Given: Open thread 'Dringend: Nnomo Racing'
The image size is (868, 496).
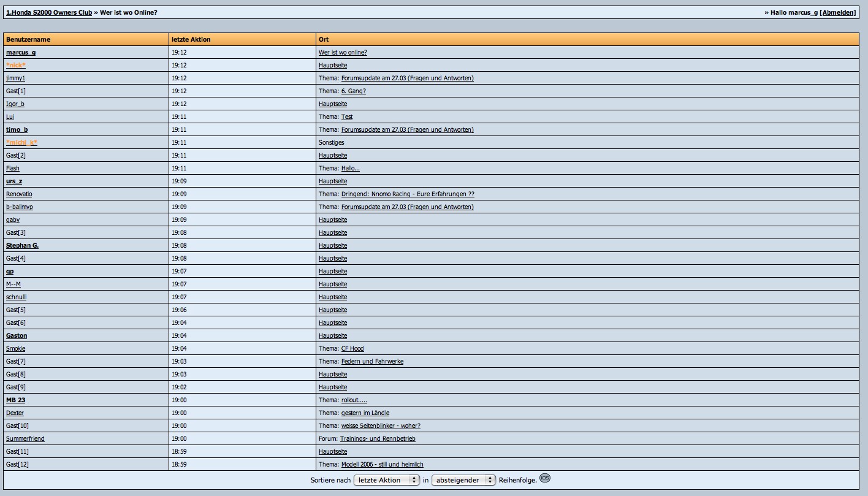Looking at the screenshot, I should click(407, 194).
